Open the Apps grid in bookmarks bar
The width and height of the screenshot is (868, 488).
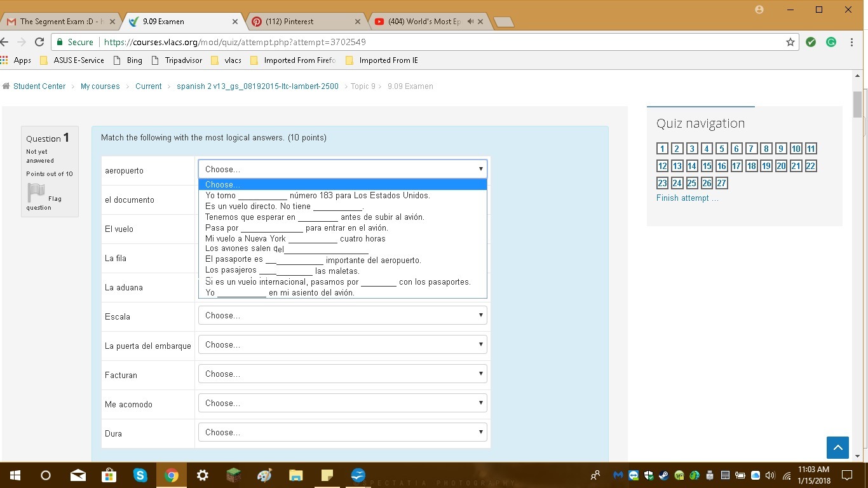click(16, 60)
